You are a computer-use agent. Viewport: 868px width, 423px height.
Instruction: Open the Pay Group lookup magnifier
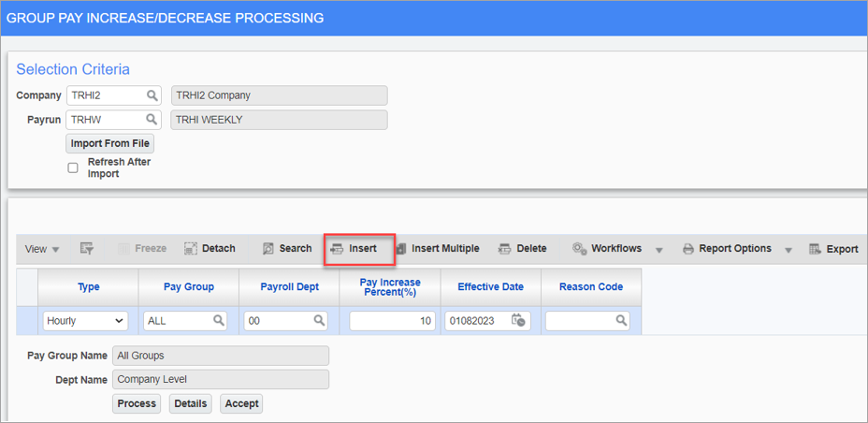point(219,320)
